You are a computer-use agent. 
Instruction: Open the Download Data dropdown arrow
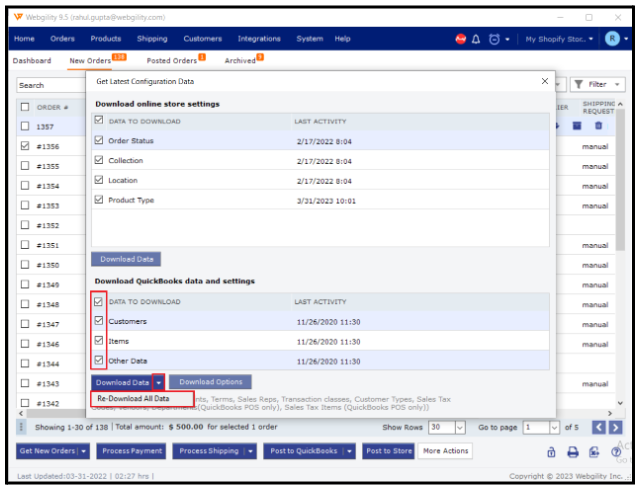158,383
